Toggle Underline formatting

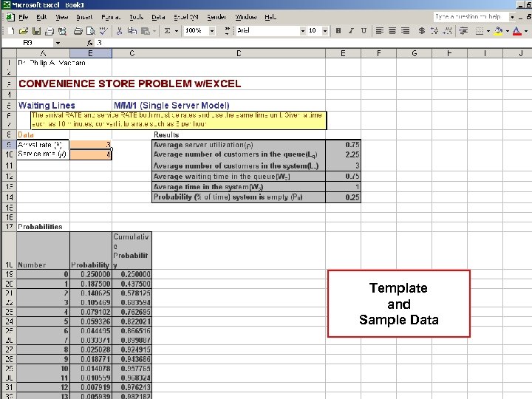tap(364, 31)
